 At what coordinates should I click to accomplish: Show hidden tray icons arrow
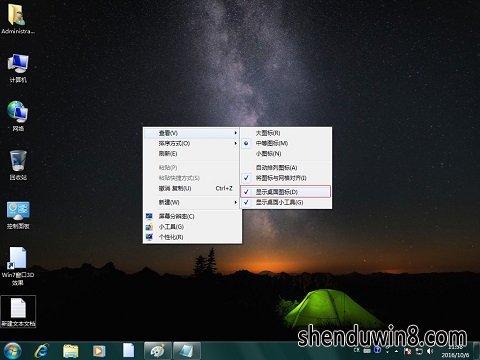click(396, 351)
